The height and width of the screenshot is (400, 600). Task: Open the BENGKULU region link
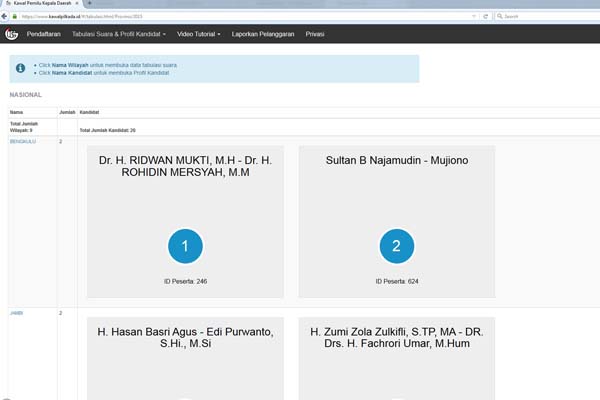click(x=23, y=142)
